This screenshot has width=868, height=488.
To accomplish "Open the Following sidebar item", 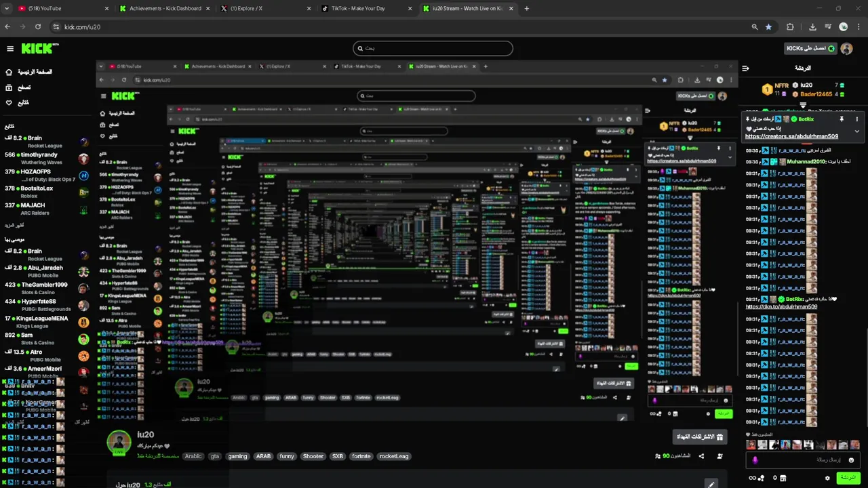I will pyautogui.click(x=17, y=103).
